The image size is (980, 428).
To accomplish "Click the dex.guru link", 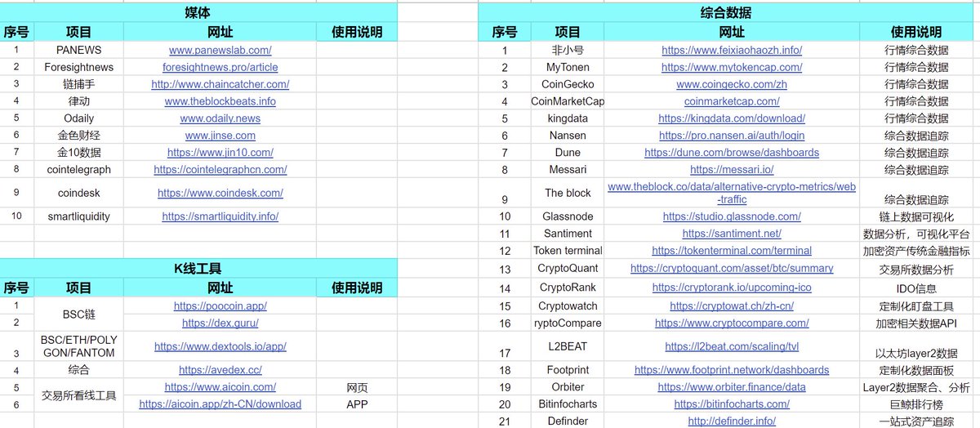I will tap(220, 323).
